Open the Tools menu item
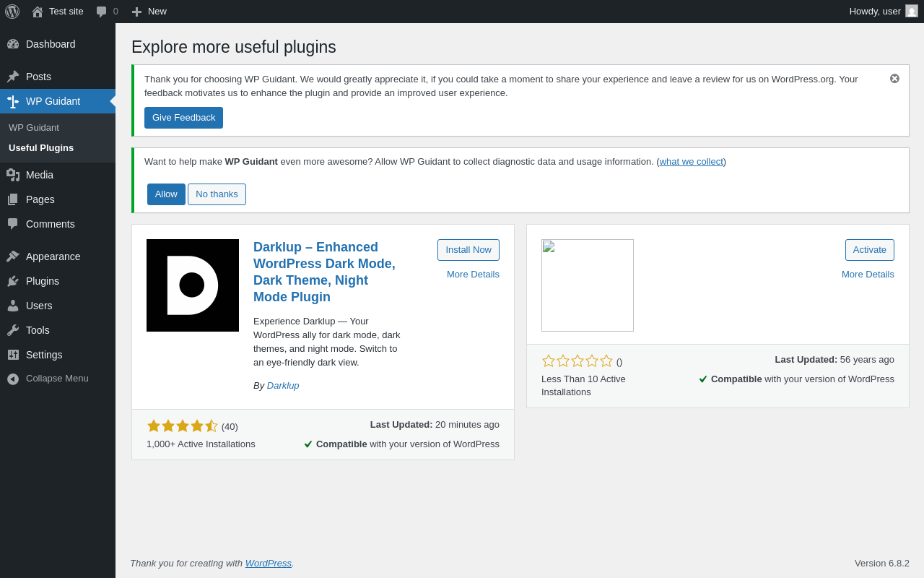 [58, 330]
